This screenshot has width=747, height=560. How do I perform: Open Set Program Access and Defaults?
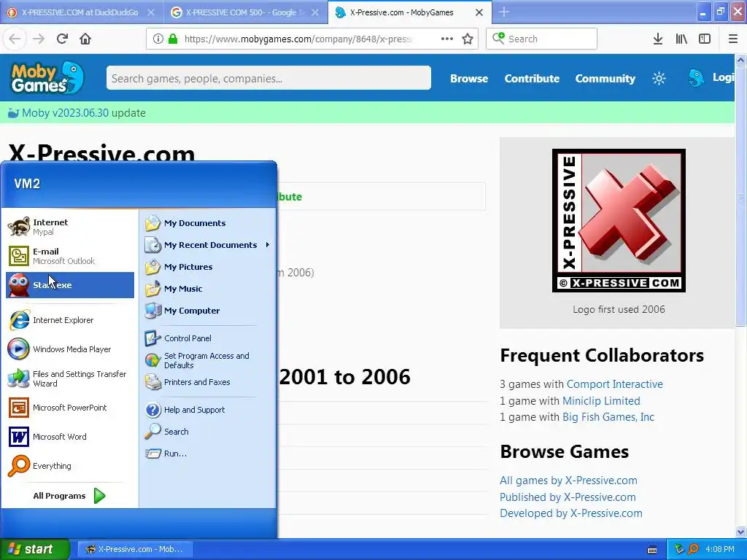[207, 360]
